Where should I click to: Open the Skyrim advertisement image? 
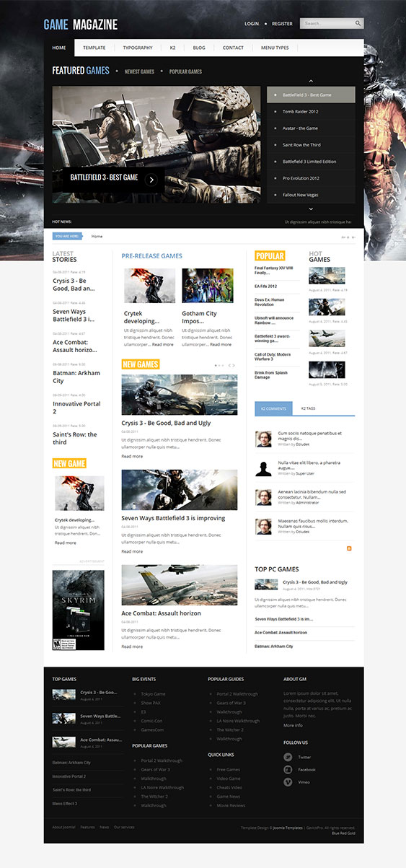tap(78, 610)
